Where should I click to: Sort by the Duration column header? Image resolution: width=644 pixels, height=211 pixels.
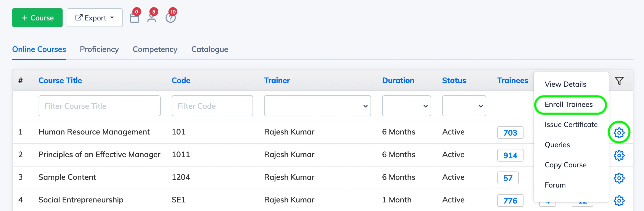click(398, 80)
